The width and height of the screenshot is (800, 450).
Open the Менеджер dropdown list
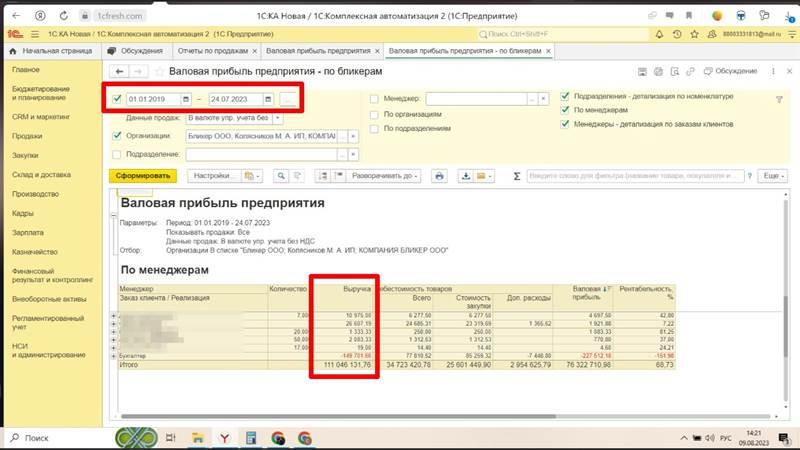tap(532, 99)
